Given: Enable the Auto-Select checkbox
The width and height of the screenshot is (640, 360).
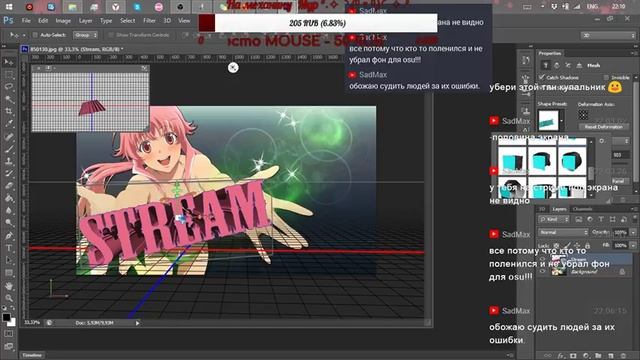Looking at the screenshot, I should point(35,35).
